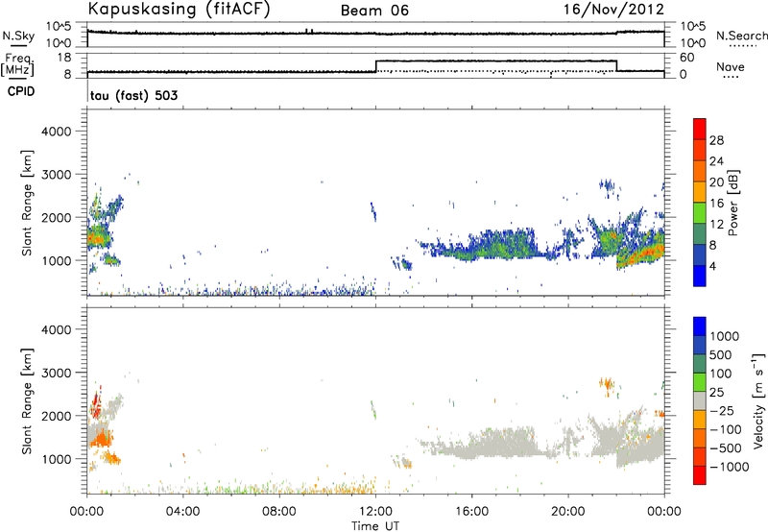Pick the 16–20 dB yellow-orange power segment

point(700,192)
